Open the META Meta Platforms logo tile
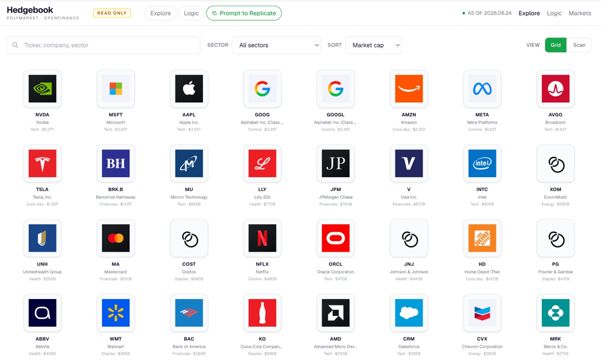The height and width of the screenshot is (364, 601). [x=482, y=88]
